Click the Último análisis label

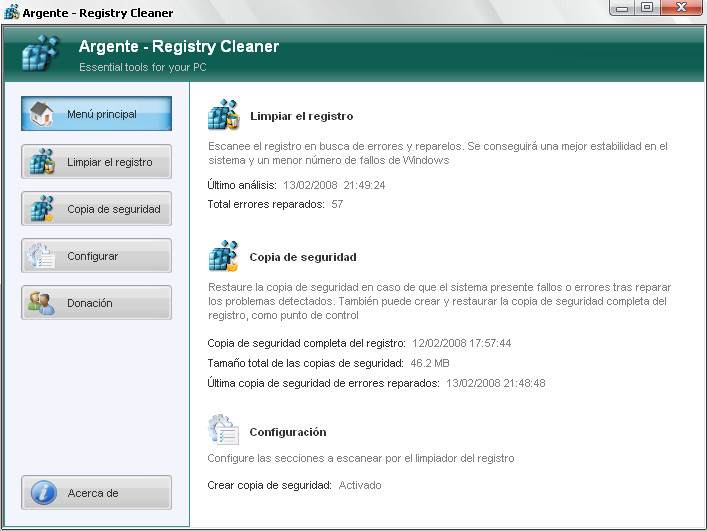[x=242, y=185]
